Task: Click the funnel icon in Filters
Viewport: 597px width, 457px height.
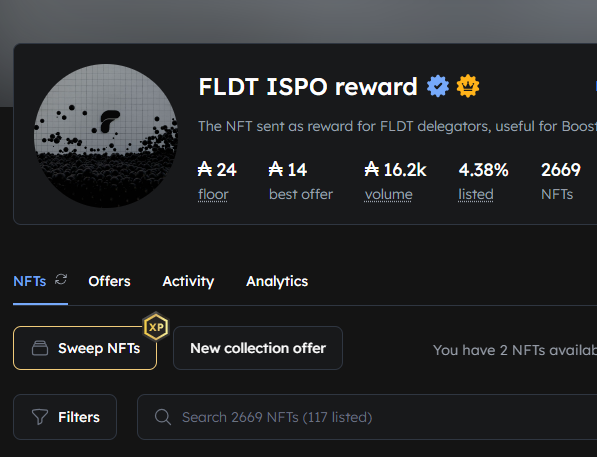Action: 40,417
